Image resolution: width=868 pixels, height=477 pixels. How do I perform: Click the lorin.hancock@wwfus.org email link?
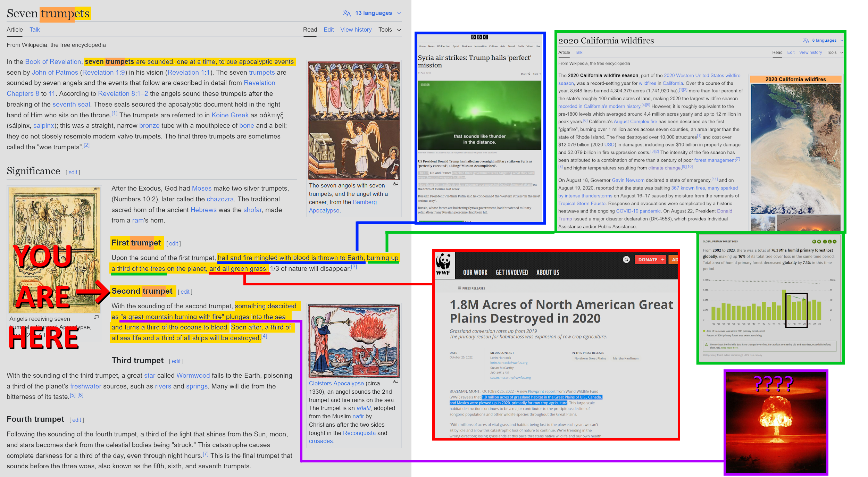(509, 363)
